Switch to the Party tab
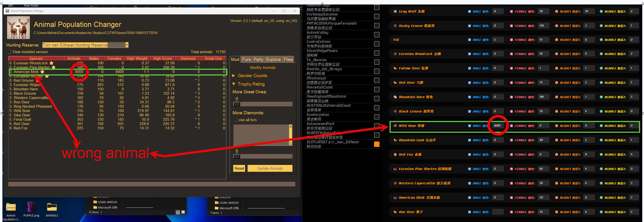 coord(258,59)
